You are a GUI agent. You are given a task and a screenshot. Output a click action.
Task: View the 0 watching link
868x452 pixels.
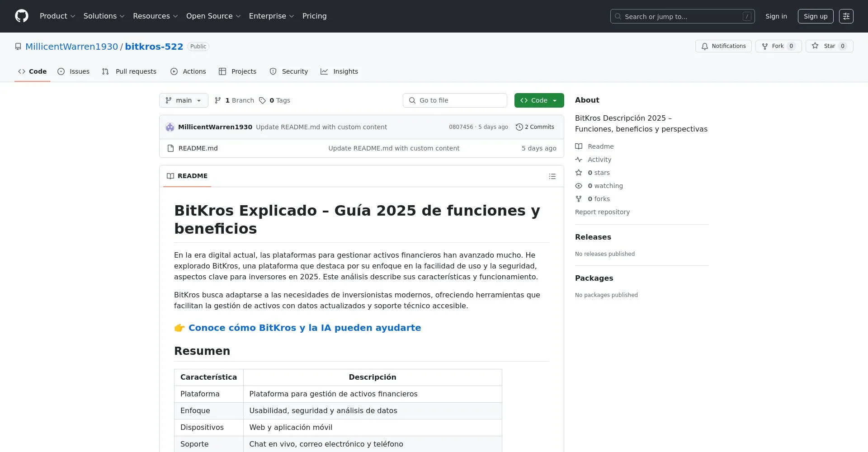point(599,186)
